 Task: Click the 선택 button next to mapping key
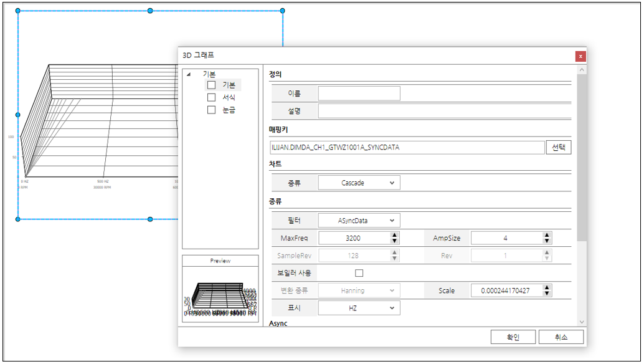pyautogui.click(x=559, y=147)
